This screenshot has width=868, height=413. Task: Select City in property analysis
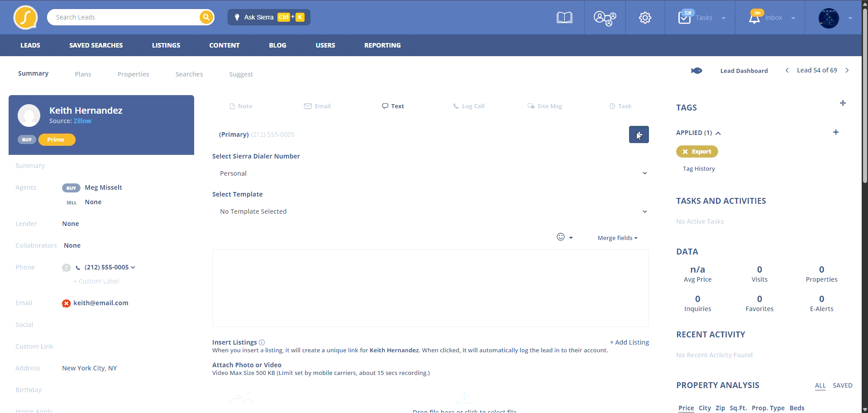click(705, 408)
